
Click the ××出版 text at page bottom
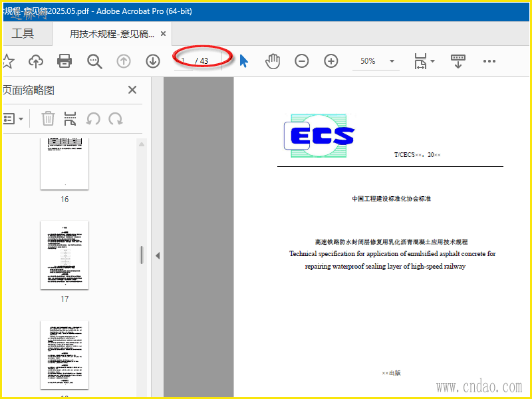(x=391, y=373)
